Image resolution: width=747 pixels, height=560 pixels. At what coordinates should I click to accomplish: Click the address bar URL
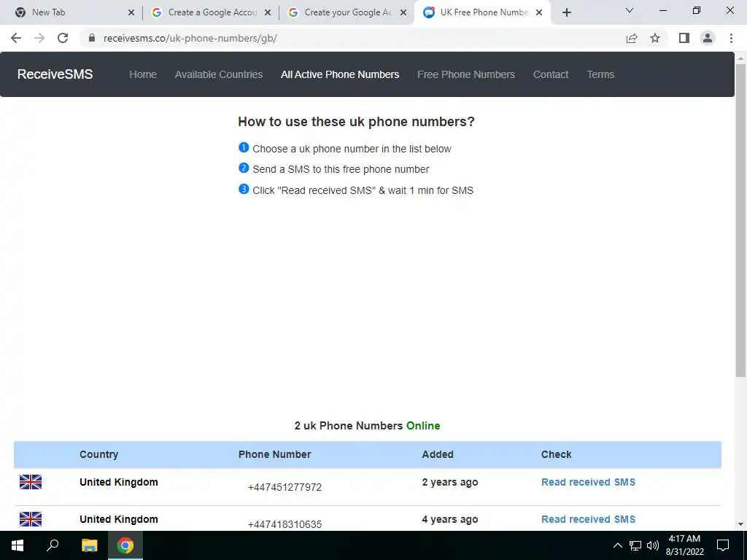tap(190, 38)
